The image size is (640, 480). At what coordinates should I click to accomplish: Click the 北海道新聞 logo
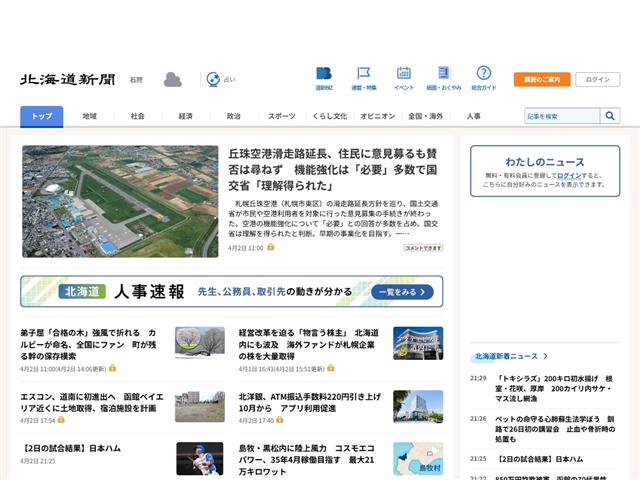pyautogui.click(x=68, y=79)
